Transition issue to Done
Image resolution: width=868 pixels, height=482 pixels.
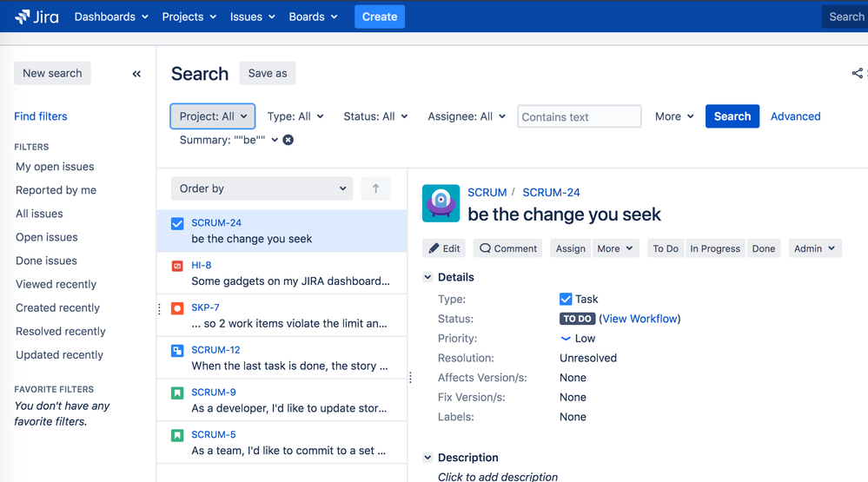764,248
